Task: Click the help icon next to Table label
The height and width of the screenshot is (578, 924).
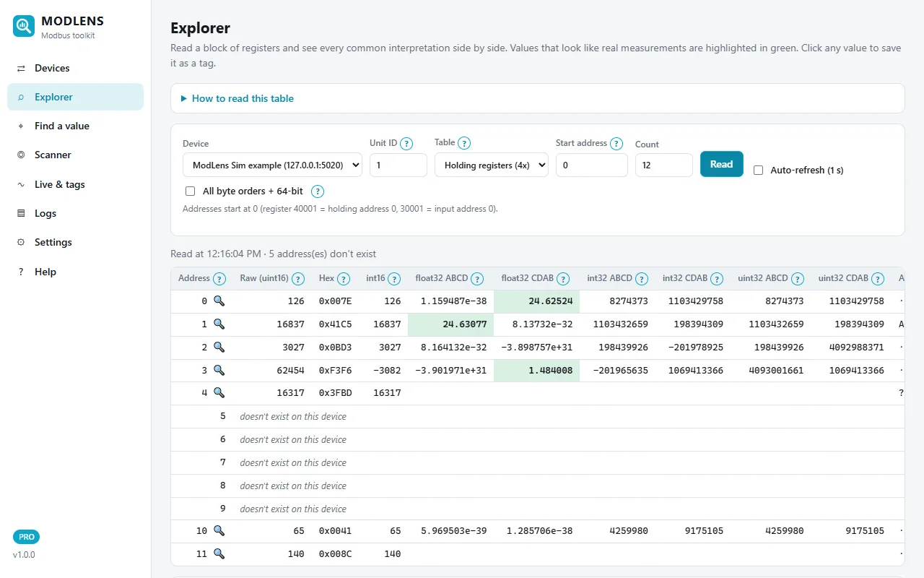Action: point(464,143)
